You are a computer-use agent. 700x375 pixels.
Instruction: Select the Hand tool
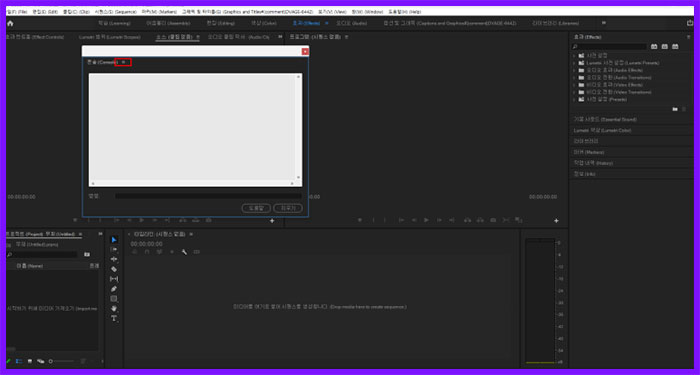click(x=114, y=308)
